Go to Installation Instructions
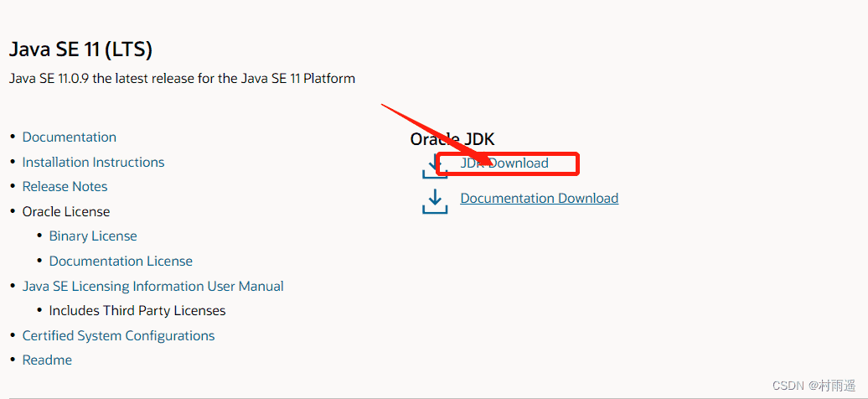The image size is (868, 399). [x=93, y=163]
